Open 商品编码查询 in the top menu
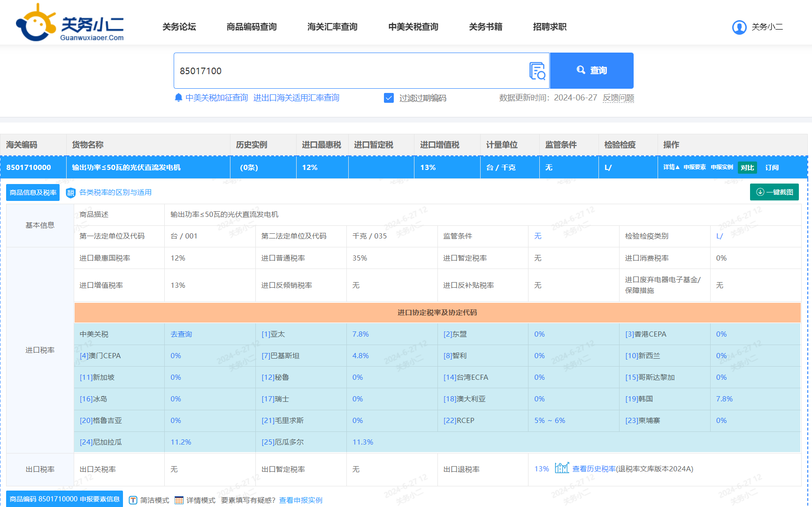Screen dimensions: 812x507 [x=252, y=27]
